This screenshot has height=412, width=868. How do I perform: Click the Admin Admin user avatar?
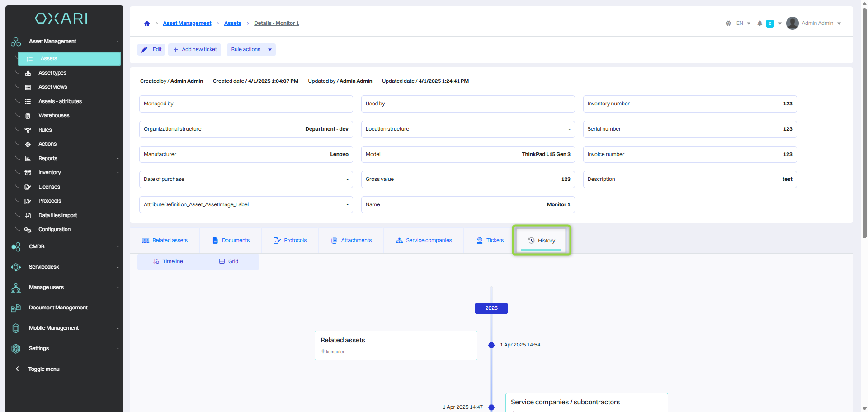point(792,23)
